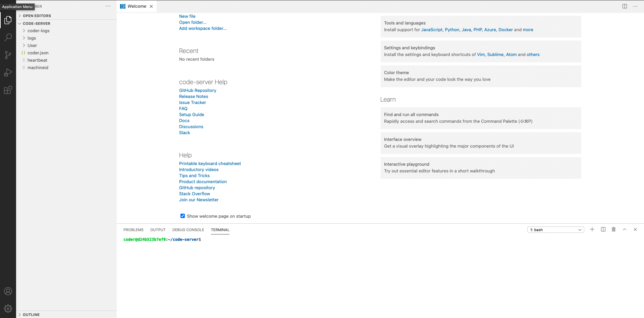Screen dimensions: 644x318
Task: Create a new terminal with plus icon
Action: click(592, 229)
